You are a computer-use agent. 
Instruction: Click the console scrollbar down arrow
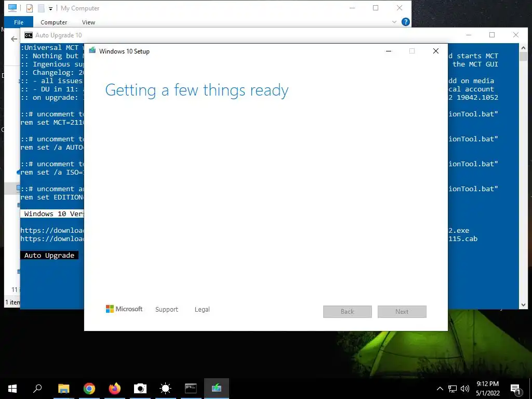523,304
